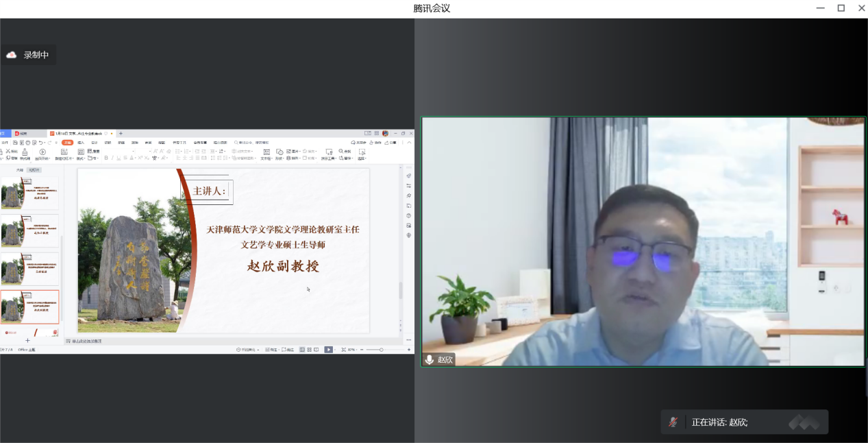868x443 pixels.
Task: Click the muted microphone icon in speaking bar
Action: 673,422
